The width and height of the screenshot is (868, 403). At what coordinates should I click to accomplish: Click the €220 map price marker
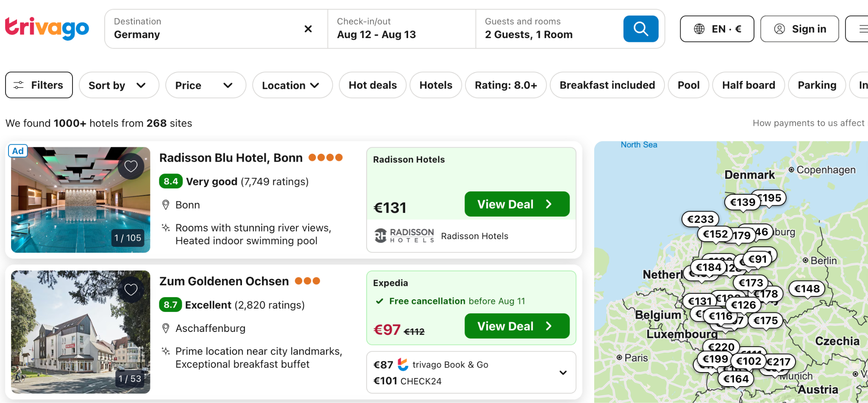721,347
